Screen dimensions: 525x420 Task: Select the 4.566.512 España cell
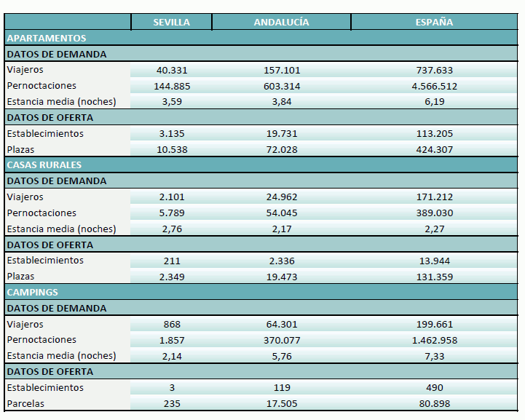[434, 86]
